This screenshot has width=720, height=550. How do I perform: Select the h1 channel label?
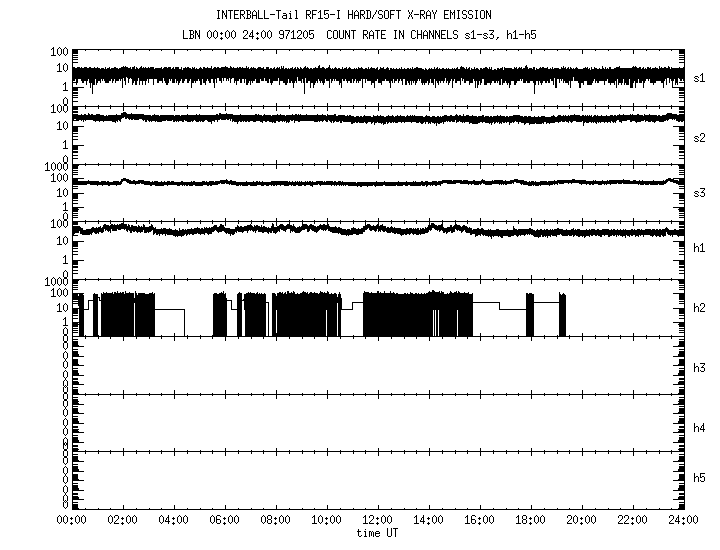tap(700, 247)
